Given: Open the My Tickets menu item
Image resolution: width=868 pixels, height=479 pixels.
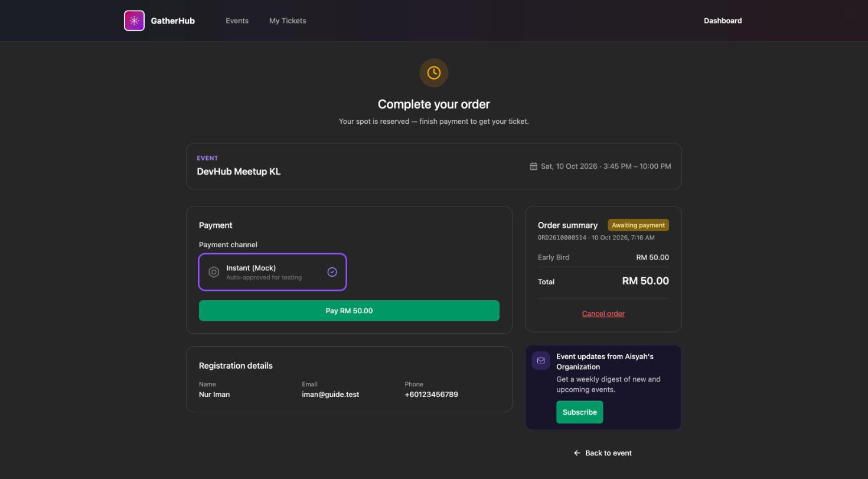Looking at the screenshot, I should [288, 21].
